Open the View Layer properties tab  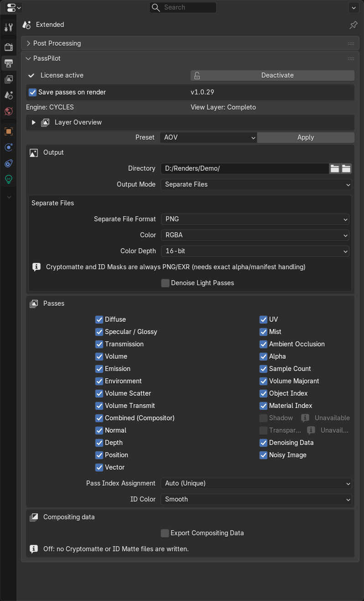8,79
